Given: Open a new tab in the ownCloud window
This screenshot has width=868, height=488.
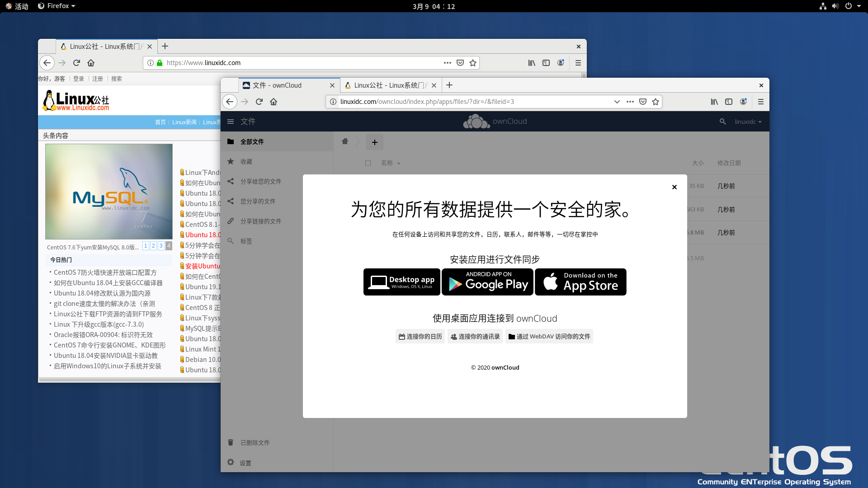Looking at the screenshot, I should click(x=449, y=85).
